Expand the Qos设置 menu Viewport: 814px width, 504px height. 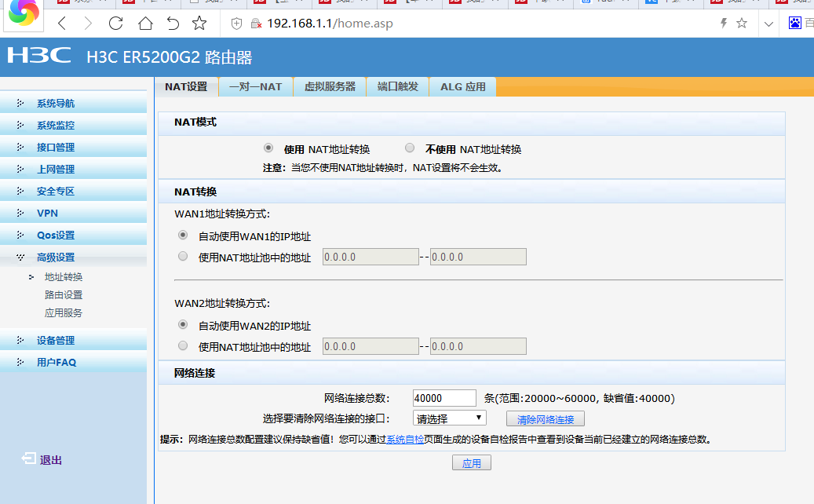[x=73, y=236]
